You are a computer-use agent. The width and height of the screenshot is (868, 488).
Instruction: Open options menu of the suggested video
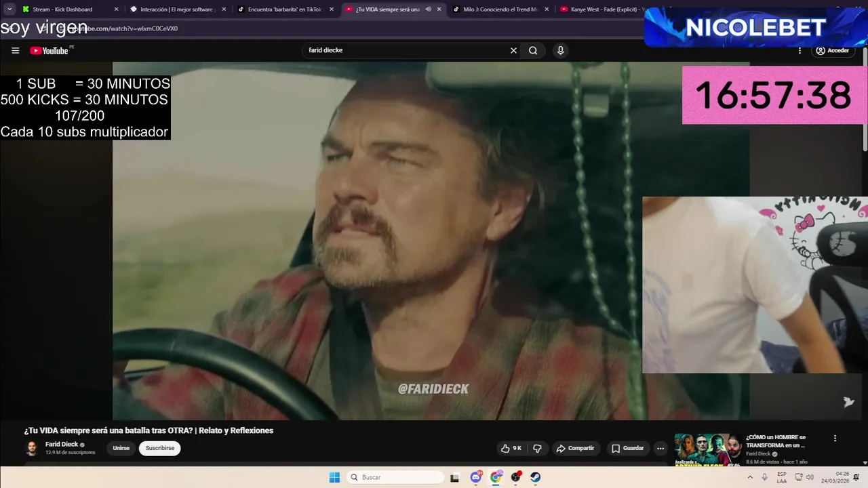(835, 439)
